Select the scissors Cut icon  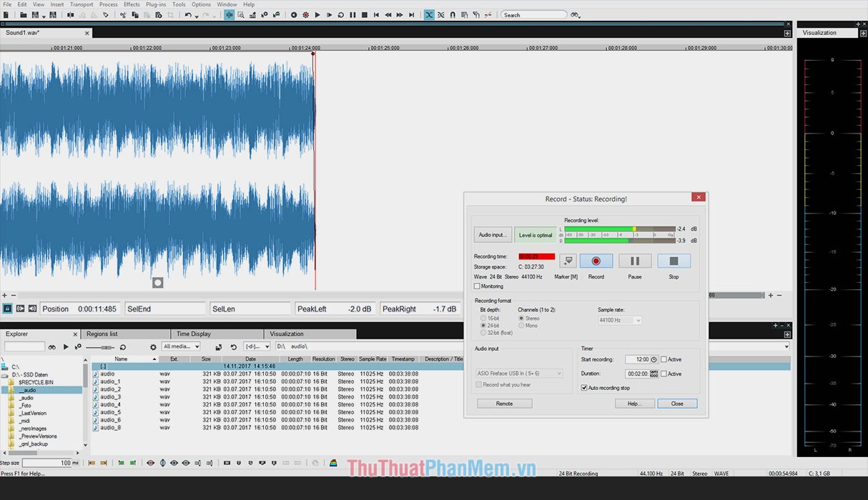[122, 14]
